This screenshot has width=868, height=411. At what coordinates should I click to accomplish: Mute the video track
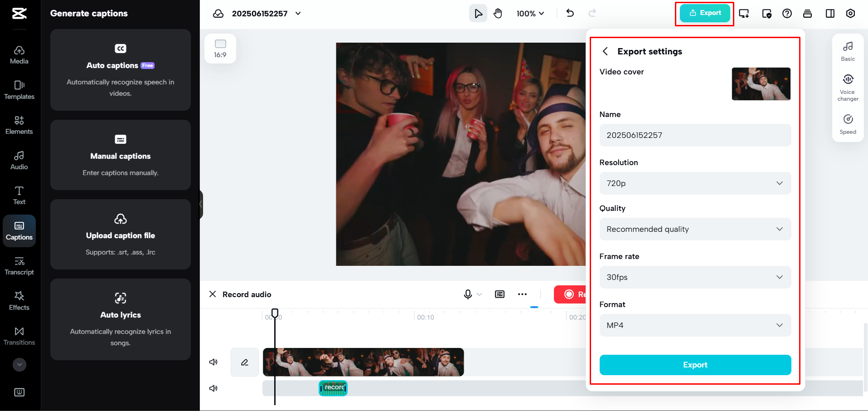coord(213,362)
